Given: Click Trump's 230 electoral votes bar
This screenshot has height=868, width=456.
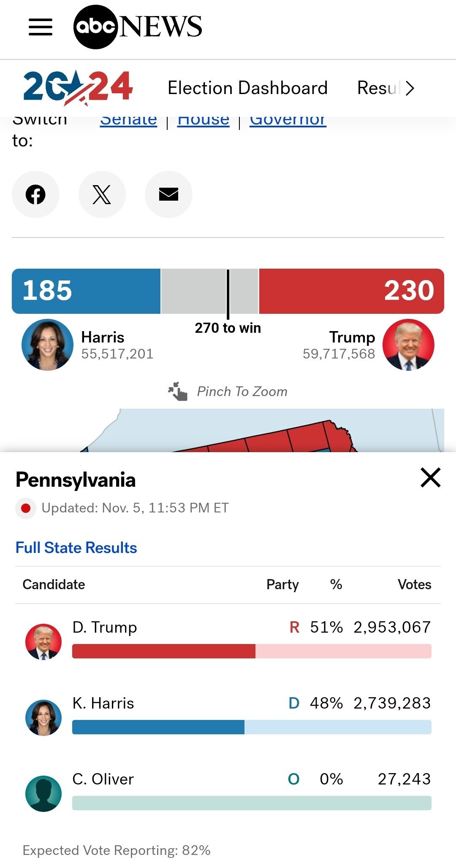Looking at the screenshot, I should click(x=351, y=291).
